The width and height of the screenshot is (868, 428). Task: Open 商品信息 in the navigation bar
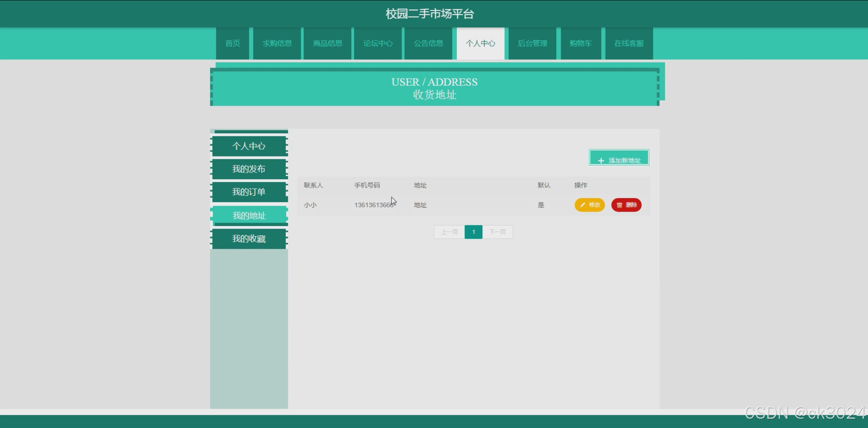pos(327,43)
